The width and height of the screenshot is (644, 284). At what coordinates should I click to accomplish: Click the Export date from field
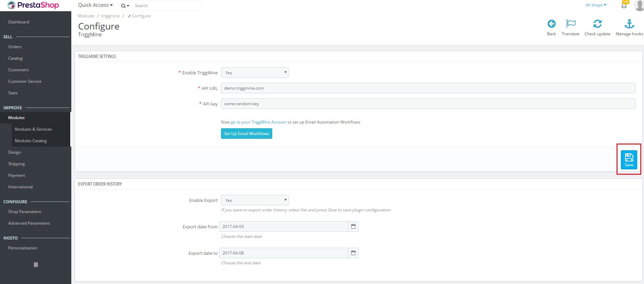click(x=284, y=226)
